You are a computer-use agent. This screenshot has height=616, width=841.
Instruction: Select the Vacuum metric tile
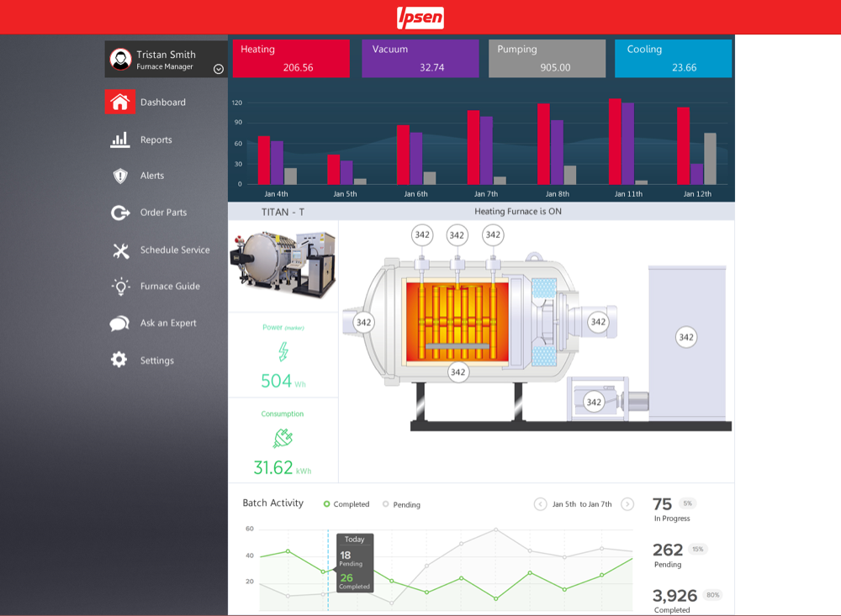click(x=420, y=59)
